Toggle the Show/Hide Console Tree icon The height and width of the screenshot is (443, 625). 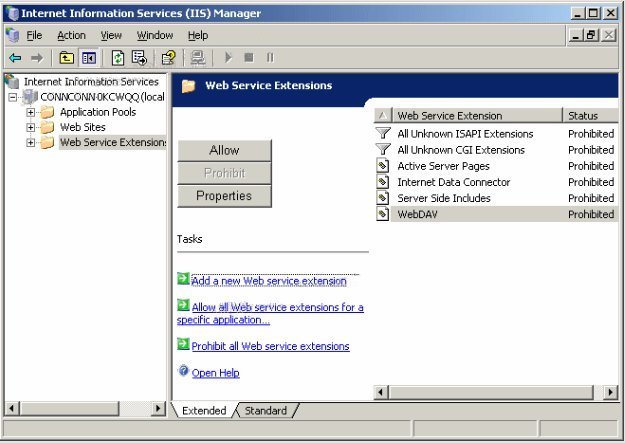88,58
